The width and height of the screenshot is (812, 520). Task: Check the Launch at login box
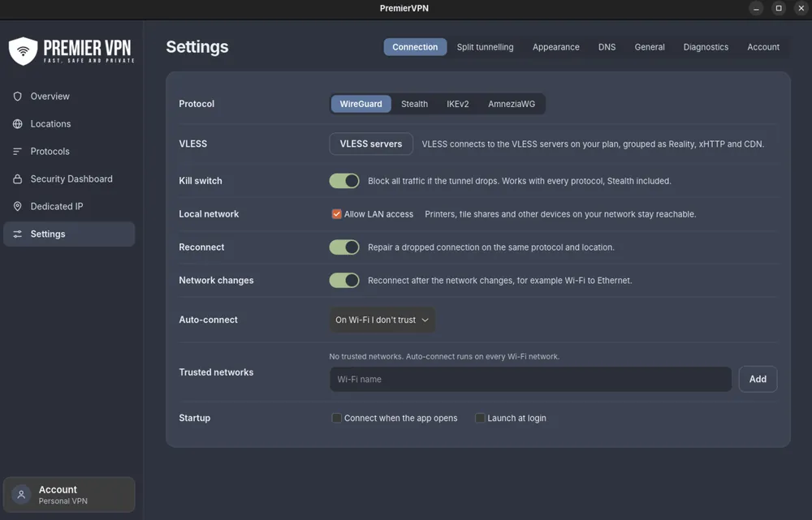click(480, 418)
